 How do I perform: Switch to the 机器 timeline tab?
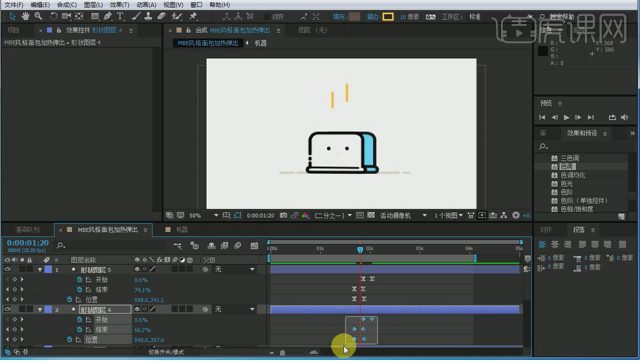click(182, 230)
